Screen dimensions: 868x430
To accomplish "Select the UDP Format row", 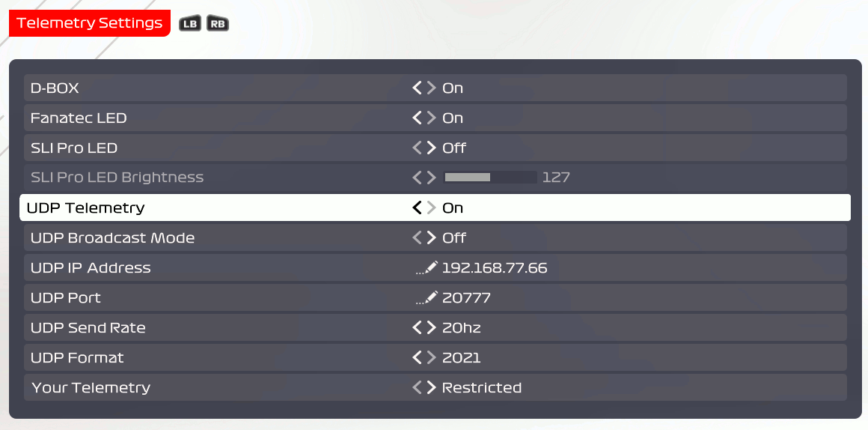I will pos(435,357).
